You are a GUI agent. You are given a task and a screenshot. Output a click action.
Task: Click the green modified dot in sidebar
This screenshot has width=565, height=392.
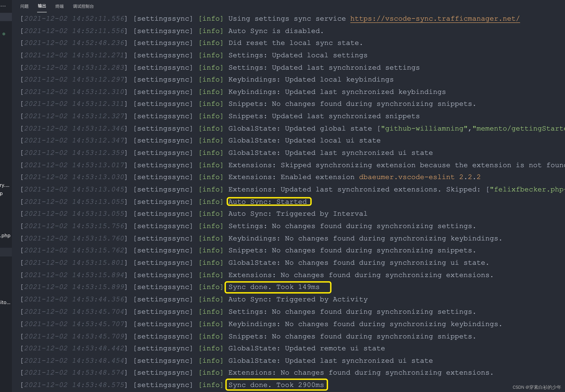click(4, 34)
